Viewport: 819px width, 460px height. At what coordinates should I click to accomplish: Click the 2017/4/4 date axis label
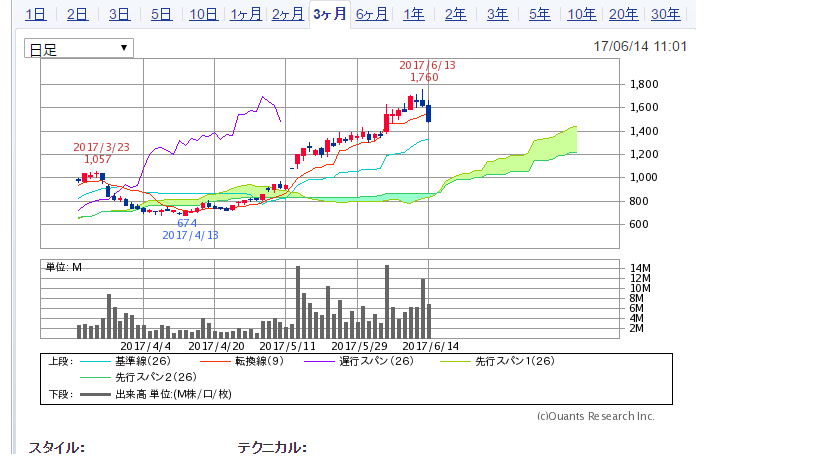(146, 346)
